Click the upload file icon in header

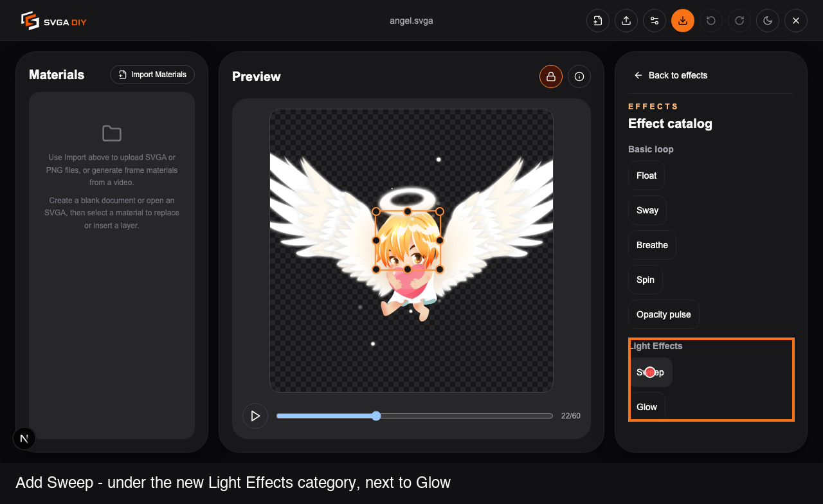[x=626, y=21]
